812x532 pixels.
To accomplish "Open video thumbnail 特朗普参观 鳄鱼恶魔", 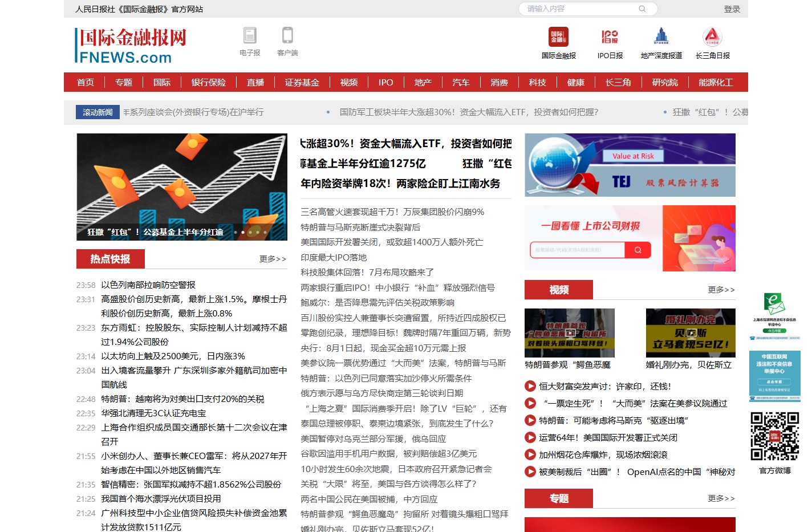I will (x=570, y=333).
